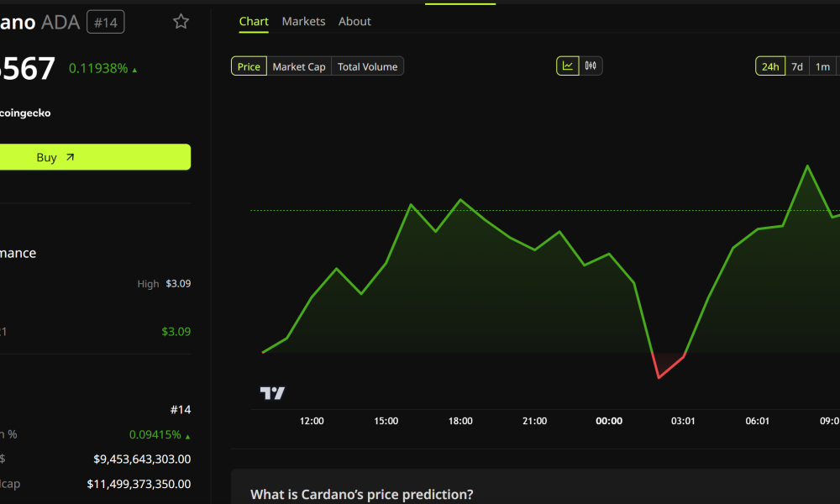Select Price chart mode

click(249, 66)
